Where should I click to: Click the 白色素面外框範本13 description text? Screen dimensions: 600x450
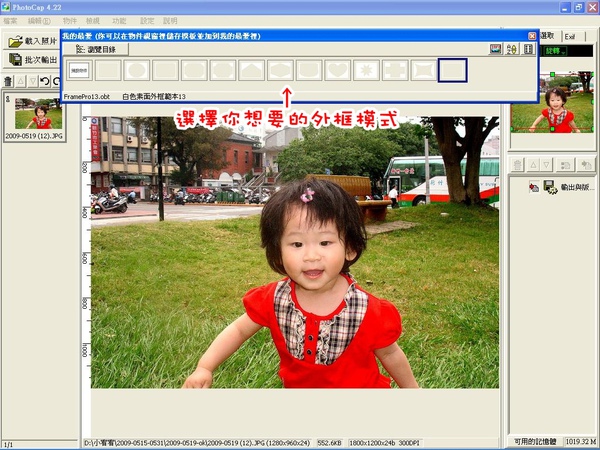coord(154,97)
